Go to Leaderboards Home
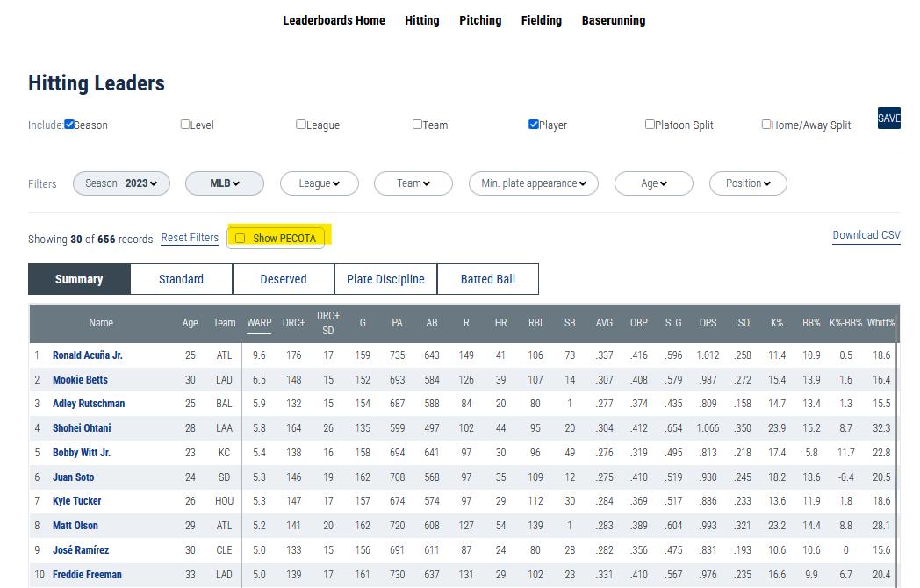 (x=334, y=20)
